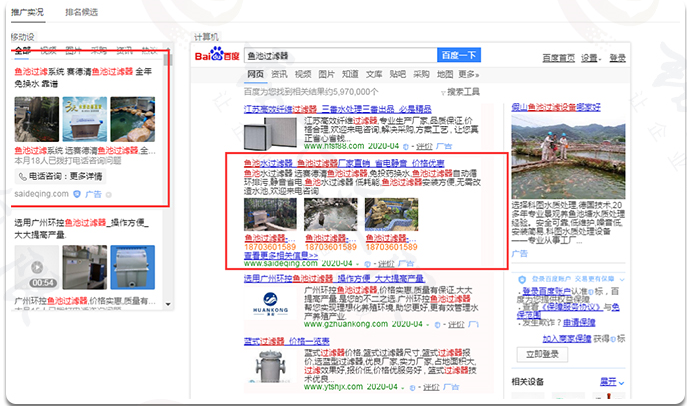Click the Baidu logo
This screenshot has height=406, width=687.
coord(217,55)
